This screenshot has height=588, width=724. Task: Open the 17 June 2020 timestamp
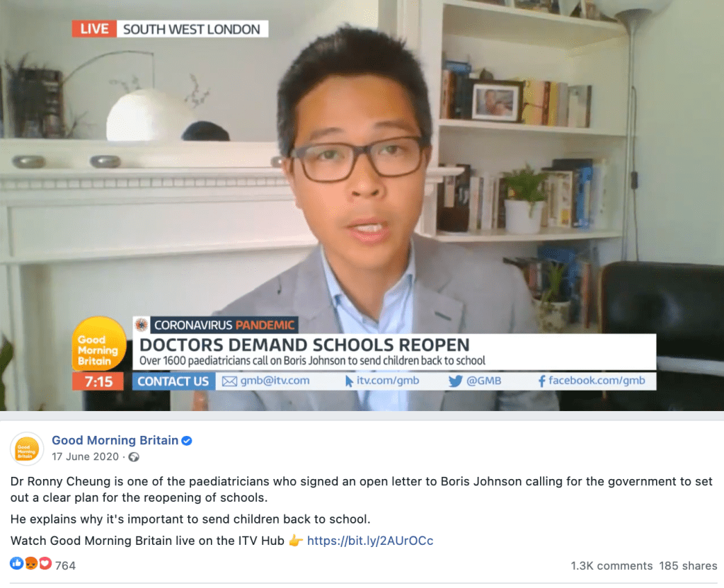point(86,456)
